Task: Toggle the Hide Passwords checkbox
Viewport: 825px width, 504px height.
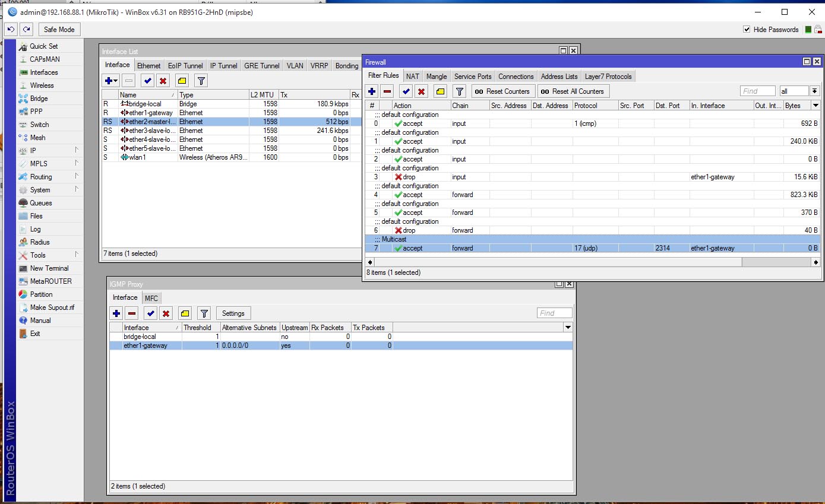Action: [747, 30]
